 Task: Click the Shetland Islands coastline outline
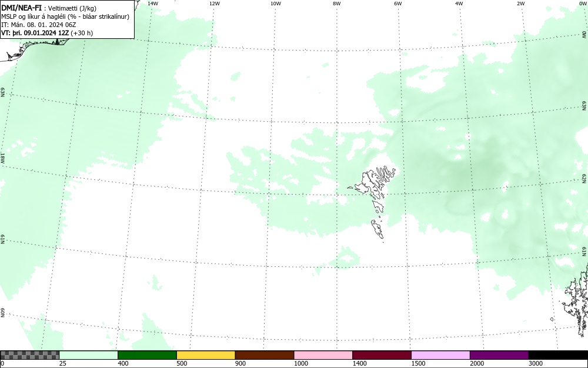click(576, 300)
